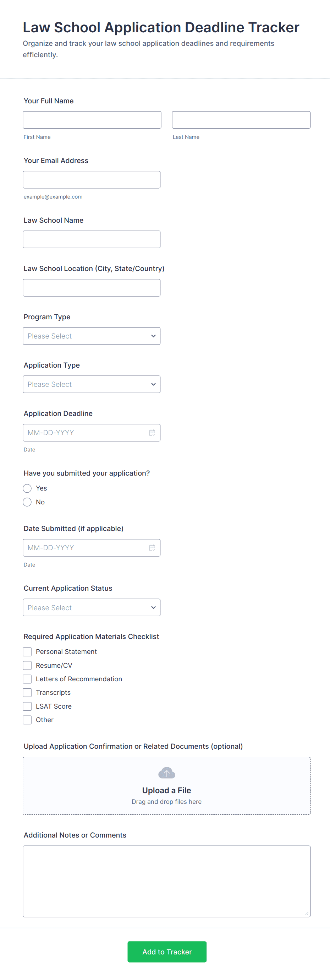Tick the Resume/CV checkbox
The width and height of the screenshot is (330, 980).
[27, 665]
